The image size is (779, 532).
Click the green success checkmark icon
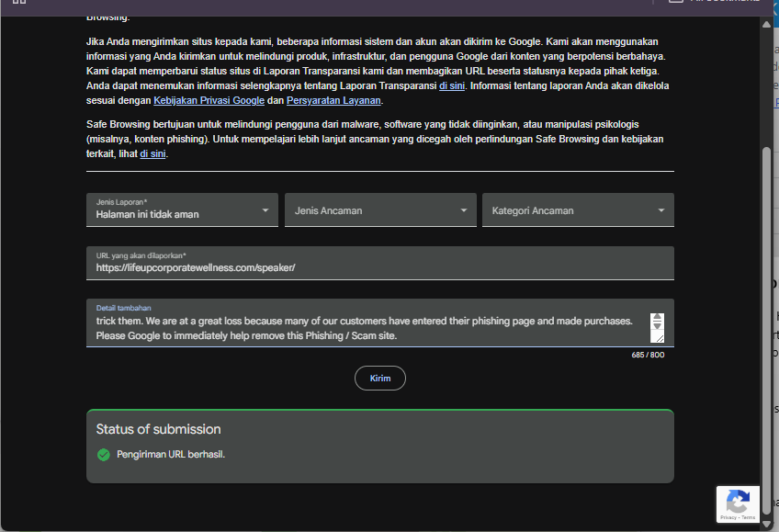coord(103,455)
